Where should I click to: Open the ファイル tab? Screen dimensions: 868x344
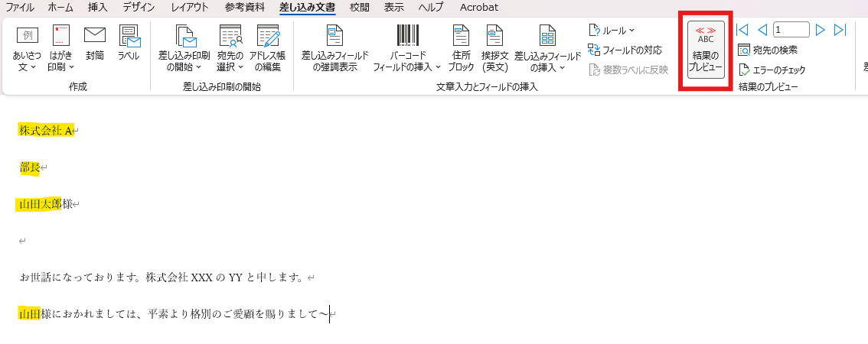click(x=19, y=8)
